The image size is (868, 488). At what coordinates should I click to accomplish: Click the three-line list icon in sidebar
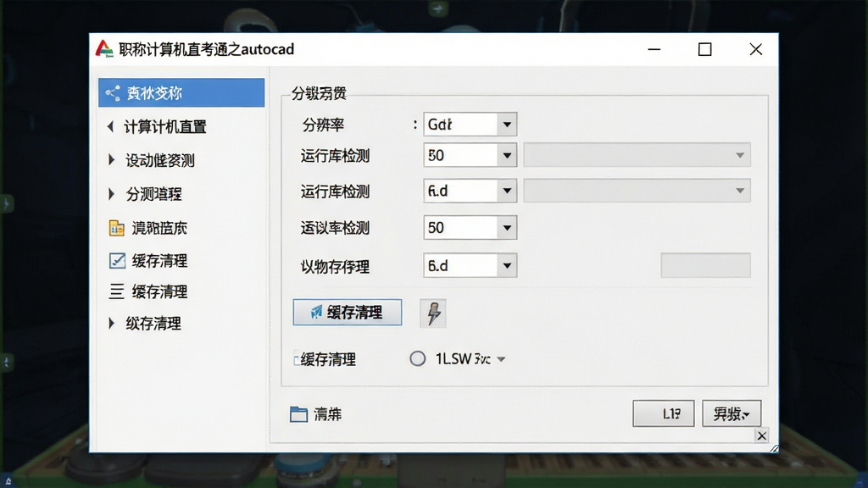point(117,291)
